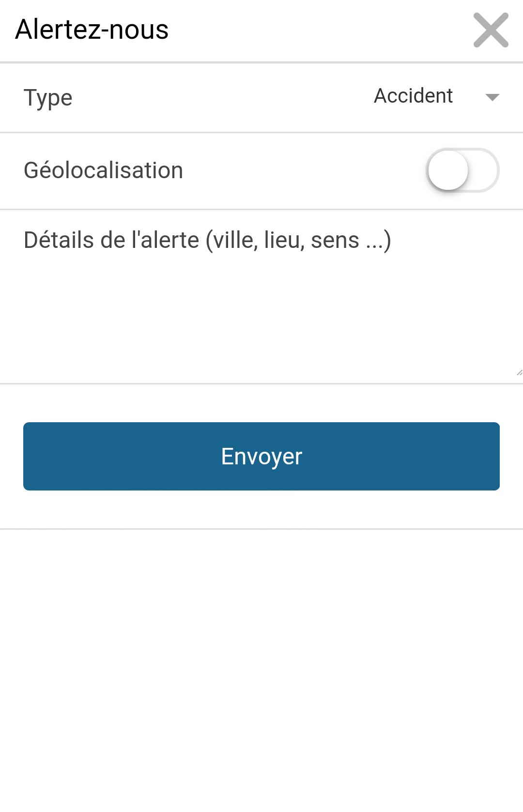This screenshot has height=812, width=523.
Task: Click the Alertez-nous title
Action: [92, 30]
